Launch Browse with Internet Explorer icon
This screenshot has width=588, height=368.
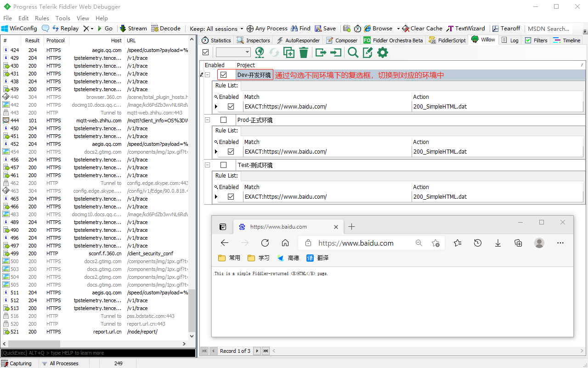click(378, 29)
